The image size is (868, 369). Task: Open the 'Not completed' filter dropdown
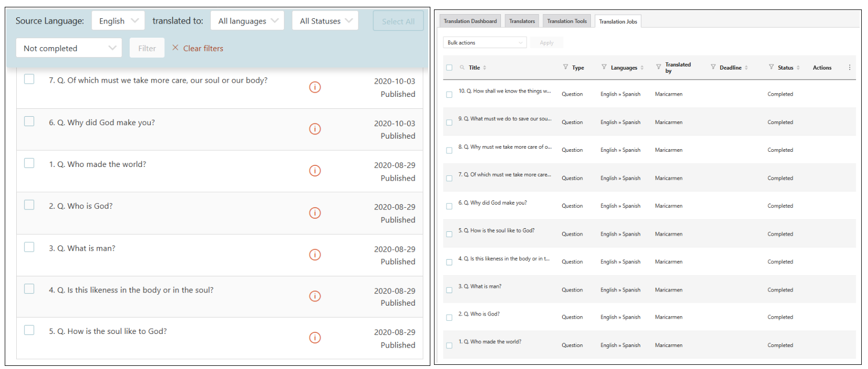tap(69, 48)
